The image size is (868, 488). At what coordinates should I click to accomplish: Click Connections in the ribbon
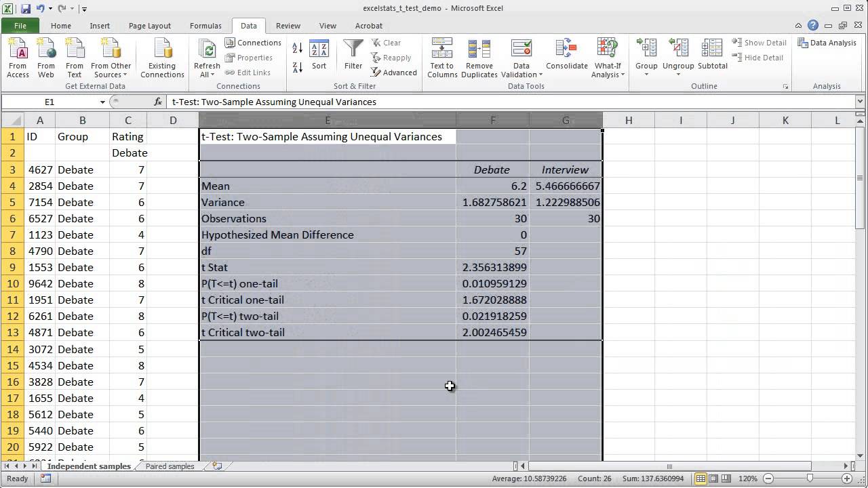pyautogui.click(x=252, y=43)
